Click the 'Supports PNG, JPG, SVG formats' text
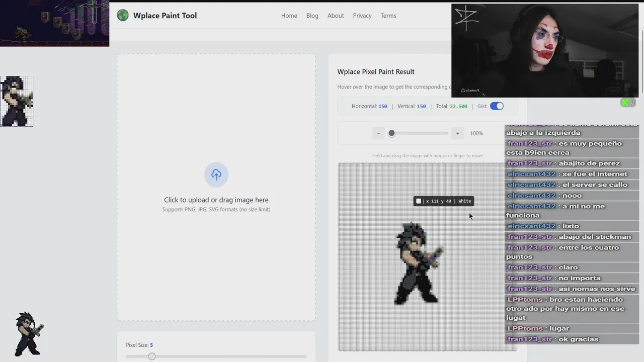Image resolution: width=644 pixels, height=362 pixels. 216,210
